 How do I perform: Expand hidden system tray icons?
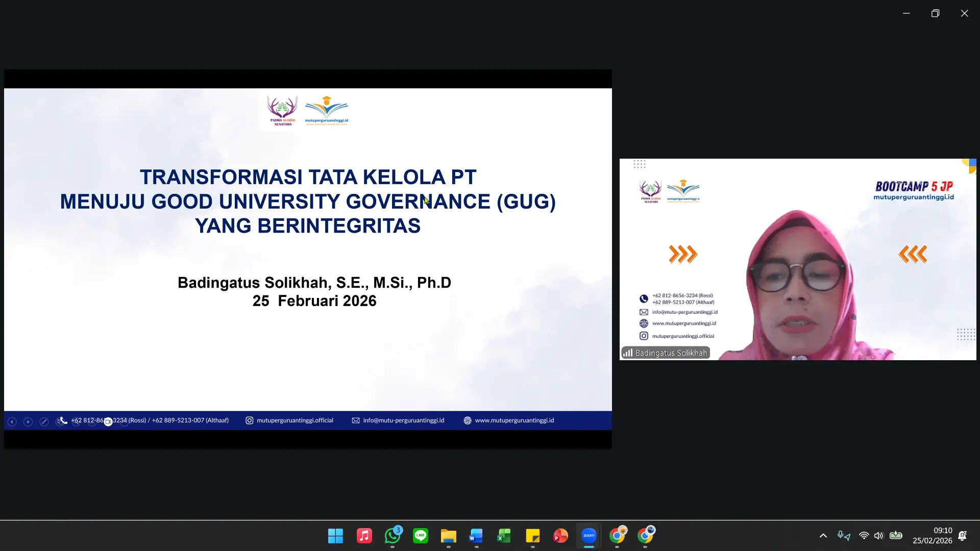click(823, 535)
